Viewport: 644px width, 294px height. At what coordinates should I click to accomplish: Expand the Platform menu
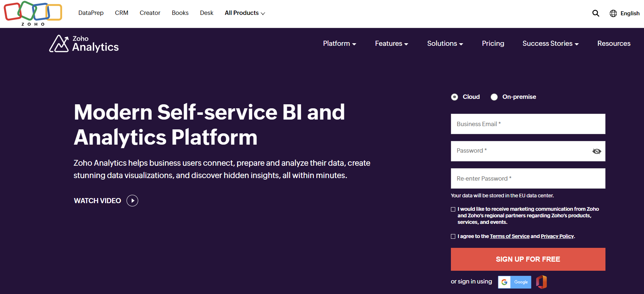click(x=340, y=44)
